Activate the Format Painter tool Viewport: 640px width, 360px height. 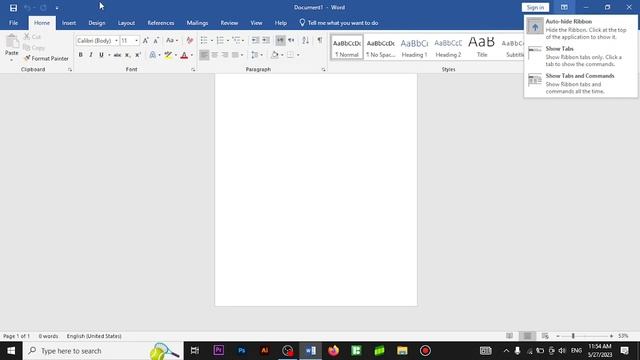pyautogui.click(x=46, y=59)
